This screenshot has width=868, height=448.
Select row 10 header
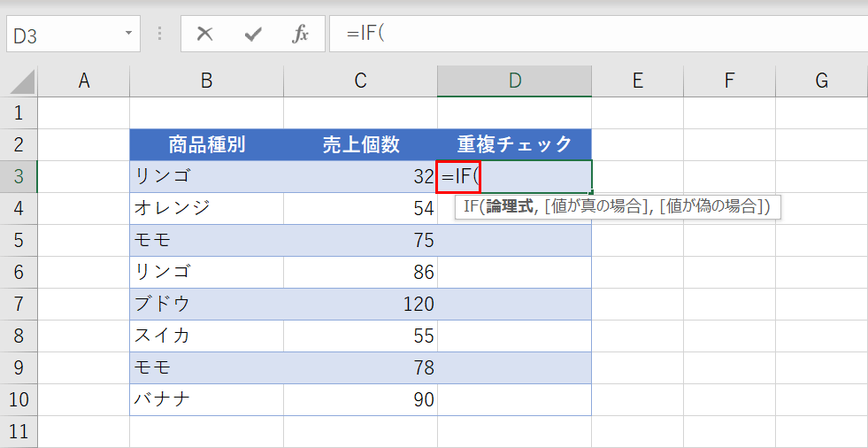click(19, 399)
